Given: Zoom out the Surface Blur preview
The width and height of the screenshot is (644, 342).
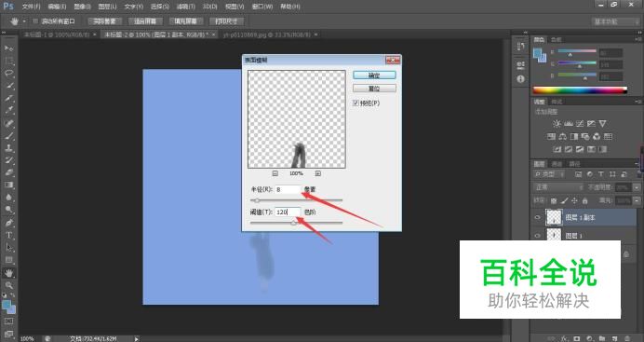Looking at the screenshot, I should 275,173.
